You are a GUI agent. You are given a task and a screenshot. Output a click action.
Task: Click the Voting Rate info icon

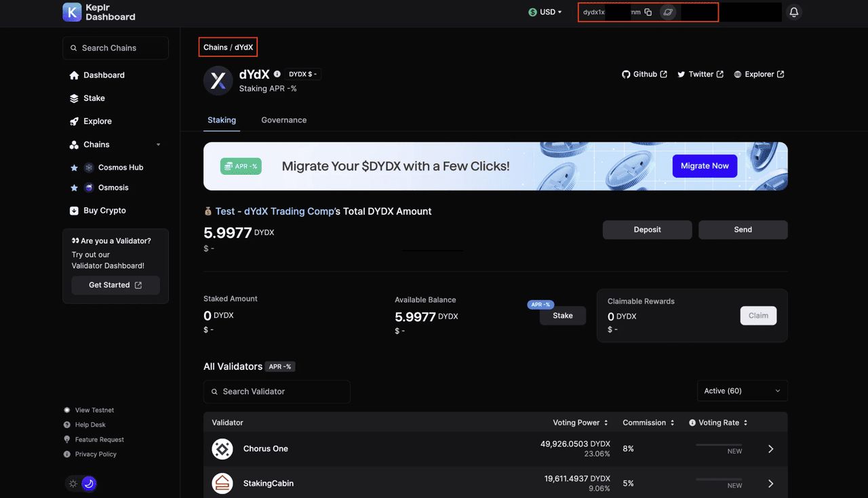click(692, 423)
